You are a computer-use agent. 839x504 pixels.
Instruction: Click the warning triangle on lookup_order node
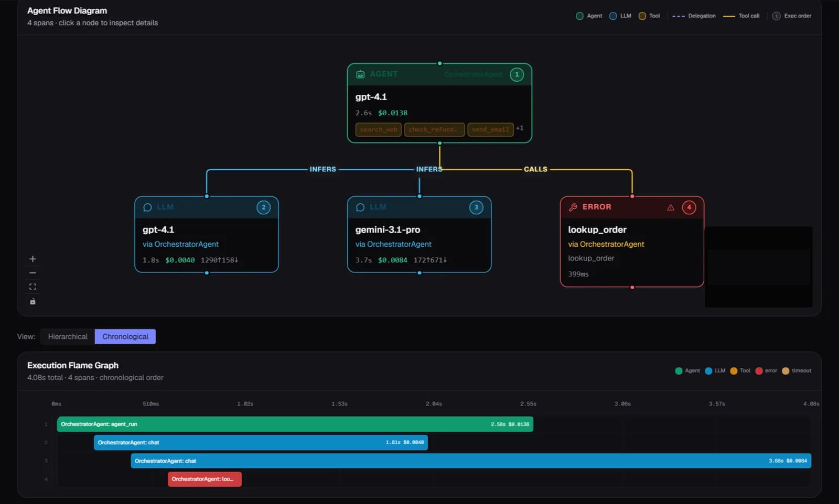coord(671,207)
